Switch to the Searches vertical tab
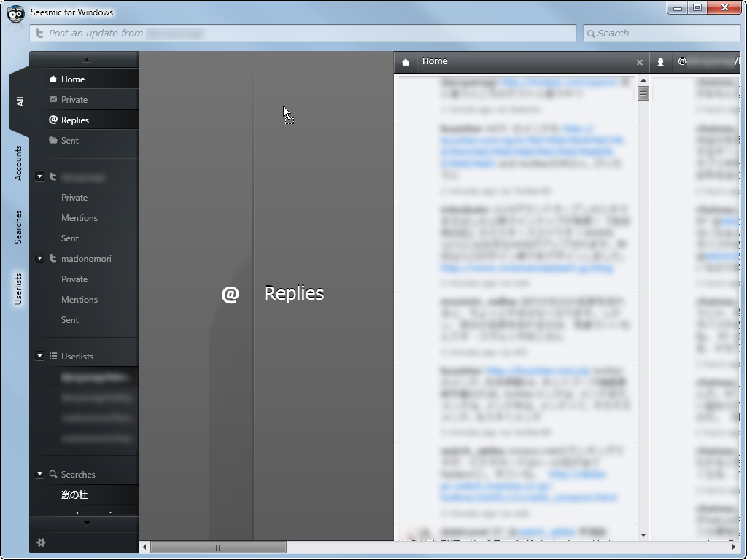Viewport: 747px width, 560px height. coord(18,227)
